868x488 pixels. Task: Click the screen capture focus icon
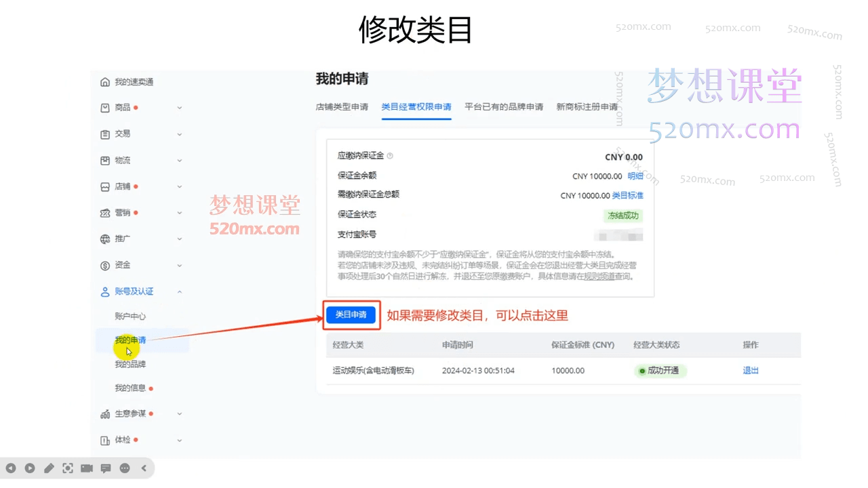point(68,468)
